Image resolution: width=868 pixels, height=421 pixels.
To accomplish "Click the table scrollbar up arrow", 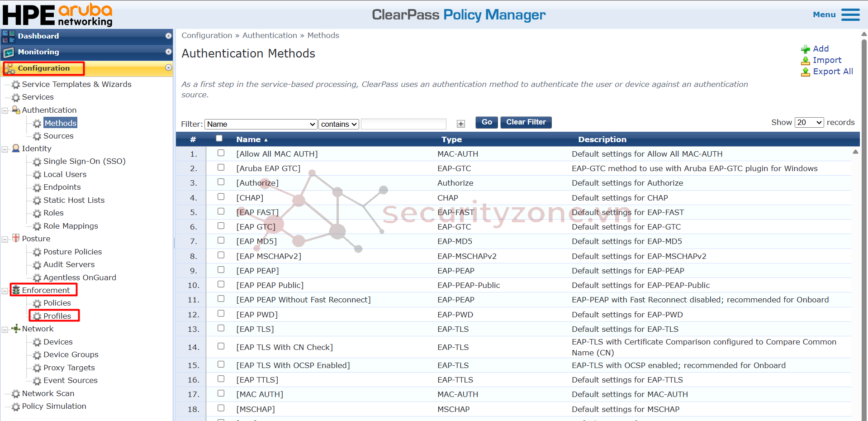I will click(855, 152).
